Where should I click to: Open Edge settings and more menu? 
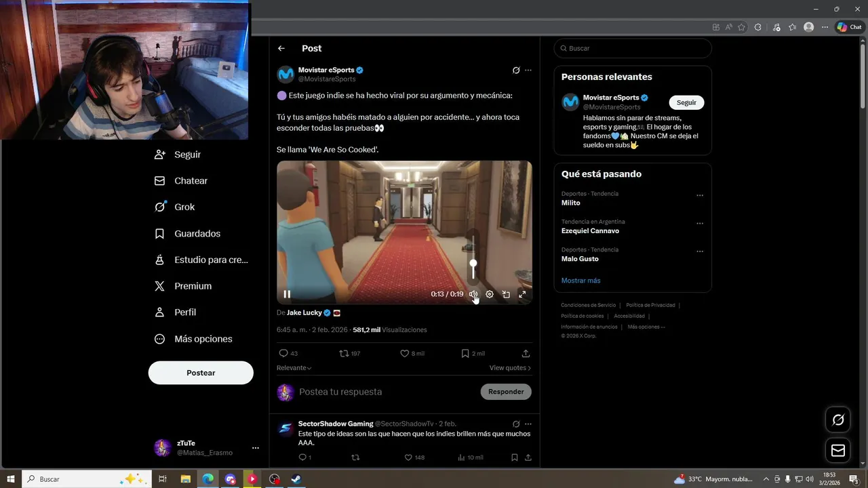(825, 27)
